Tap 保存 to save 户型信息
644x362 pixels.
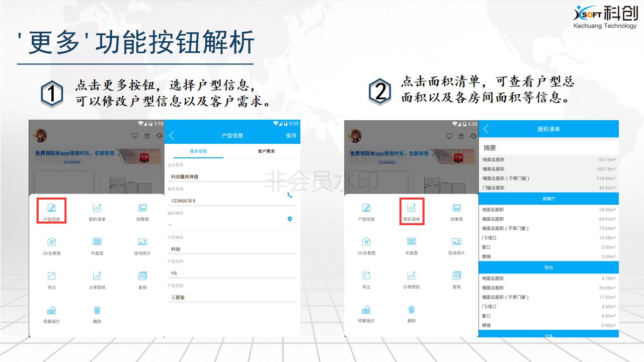point(291,136)
